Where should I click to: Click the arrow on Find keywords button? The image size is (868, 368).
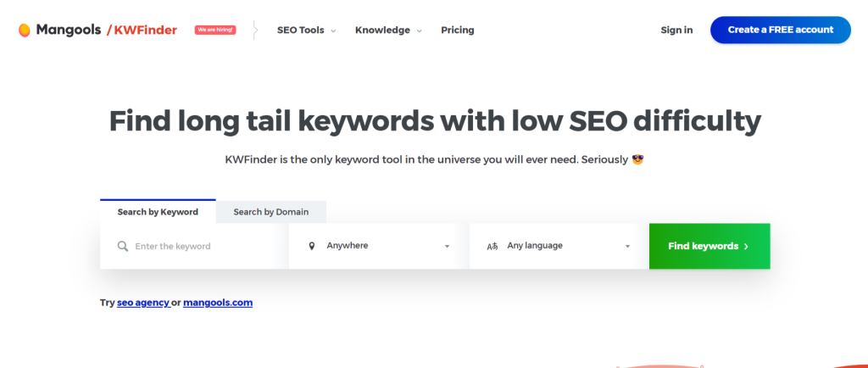746,246
